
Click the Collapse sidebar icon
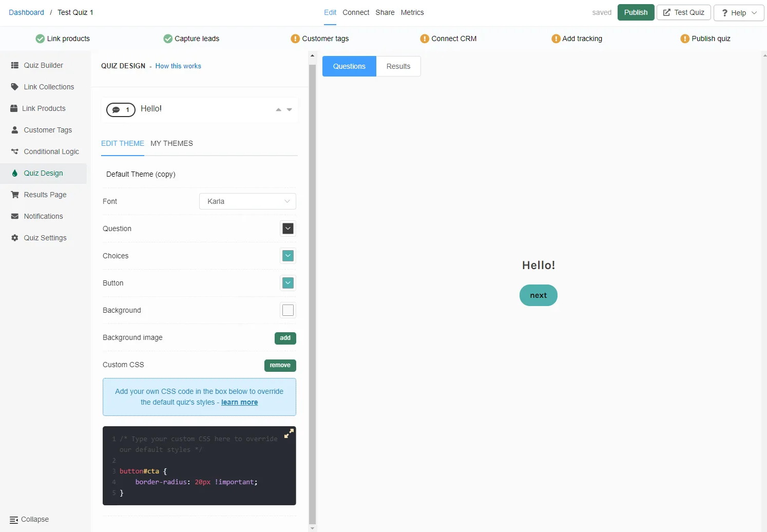(x=14, y=520)
